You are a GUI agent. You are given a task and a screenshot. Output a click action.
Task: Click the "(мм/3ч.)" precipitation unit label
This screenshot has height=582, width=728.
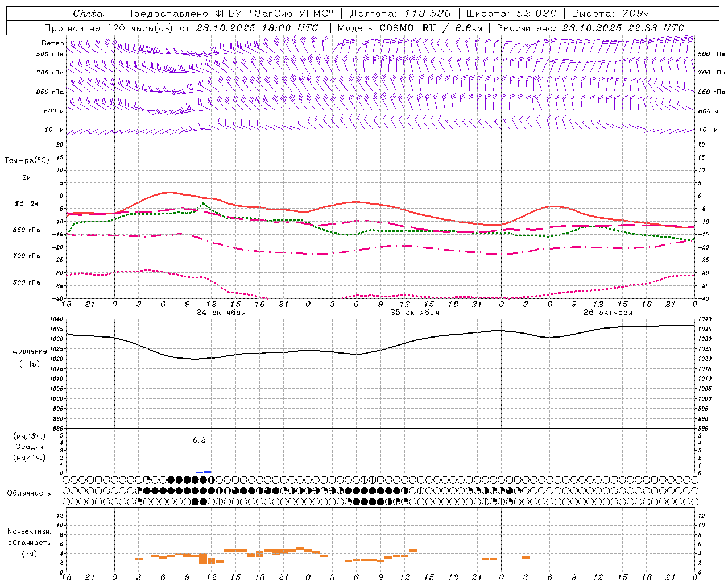pos(30,436)
